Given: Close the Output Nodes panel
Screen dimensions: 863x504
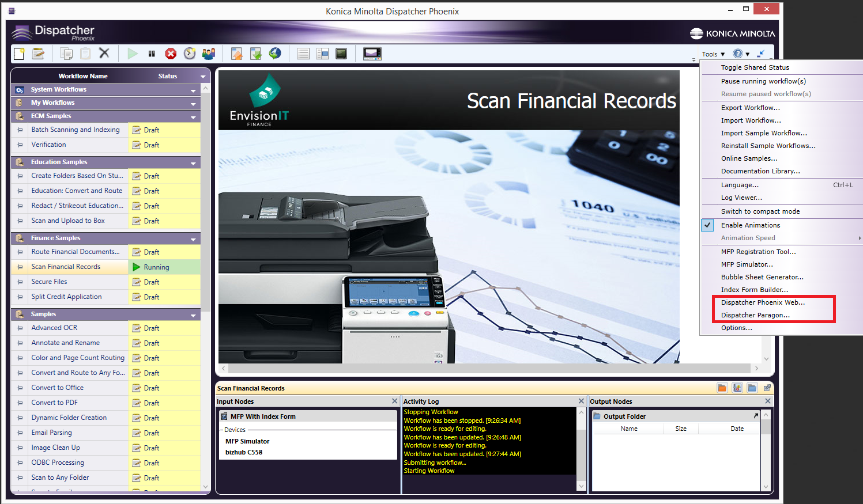Looking at the screenshot, I should 768,401.
